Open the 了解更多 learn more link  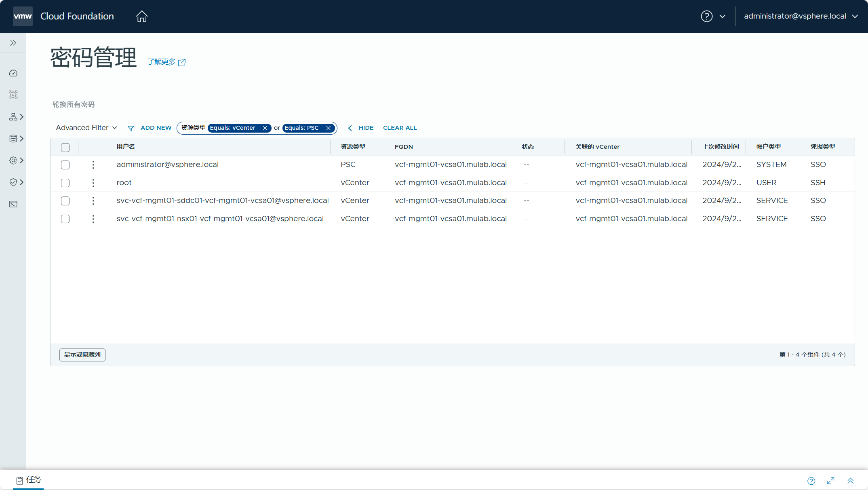(x=166, y=62)
